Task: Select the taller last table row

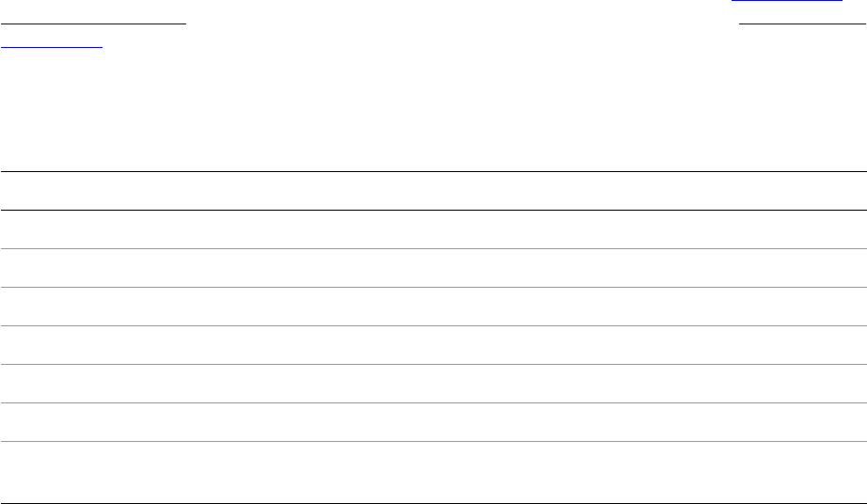Action: [433, 472]
